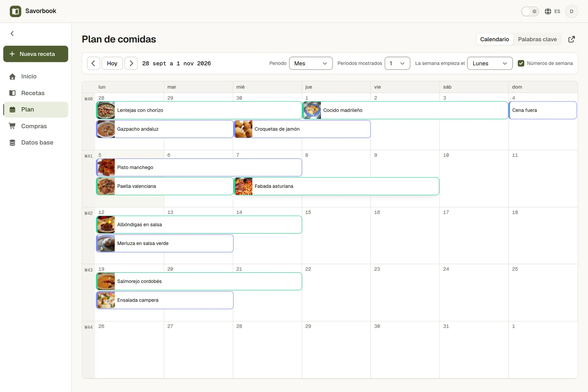Open the week start dropdown set to Lunes
Image resolution: width=588 pixels, height=392 pixels.
coord(490,63)
